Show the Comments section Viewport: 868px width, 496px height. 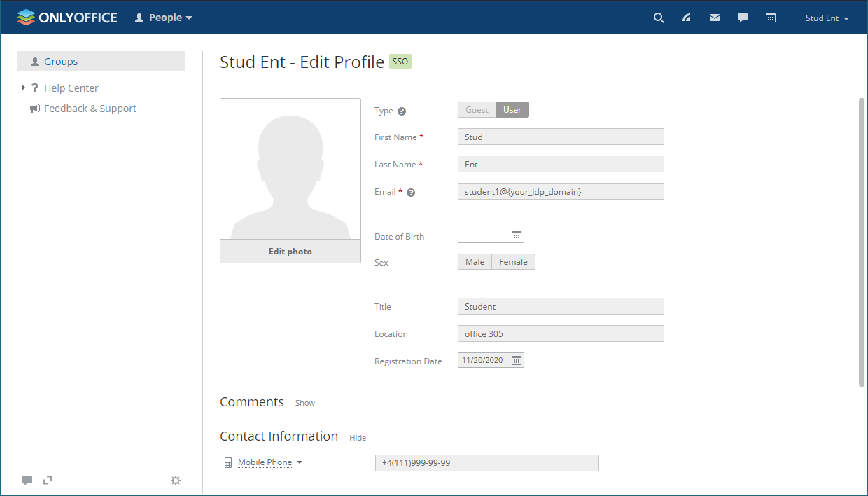click(x=304, y=403)
